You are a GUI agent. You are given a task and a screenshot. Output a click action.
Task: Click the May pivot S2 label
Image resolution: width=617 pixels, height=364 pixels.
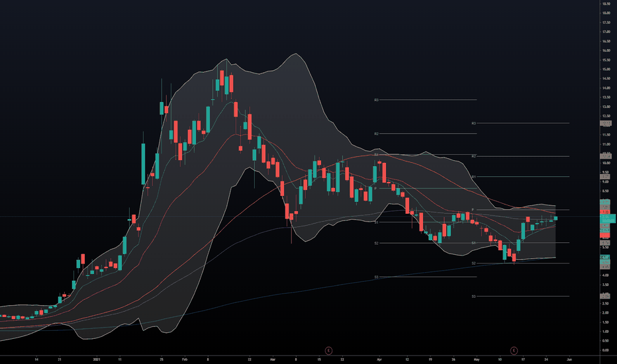[474, 263]
